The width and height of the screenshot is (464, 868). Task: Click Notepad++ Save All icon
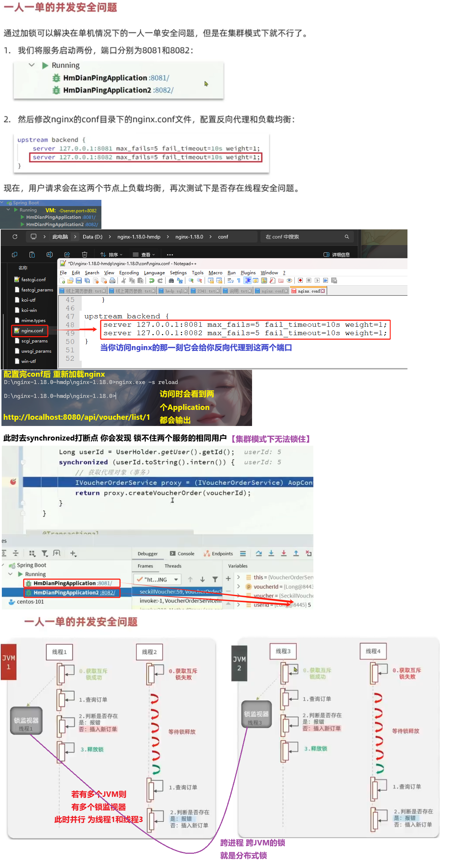(x=87, y=280)
